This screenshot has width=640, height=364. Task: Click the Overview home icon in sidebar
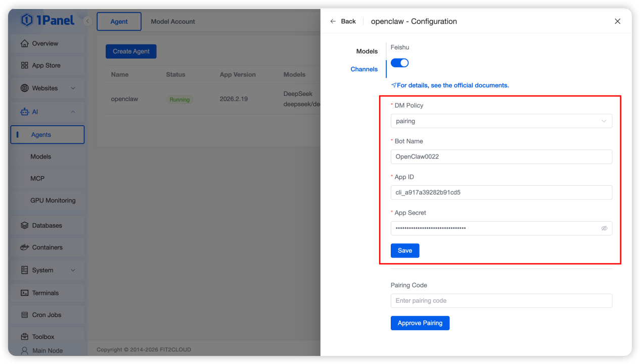[24, 43]
